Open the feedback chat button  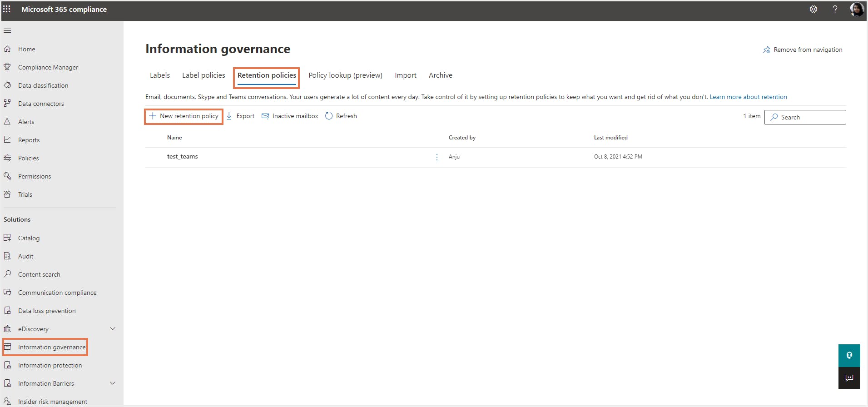[x=849, y=378]
